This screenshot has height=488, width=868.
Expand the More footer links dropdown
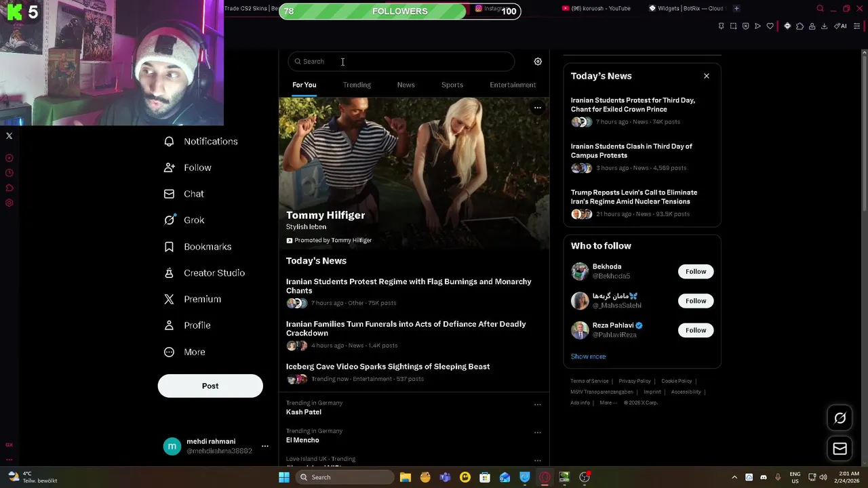pos(608,403)
